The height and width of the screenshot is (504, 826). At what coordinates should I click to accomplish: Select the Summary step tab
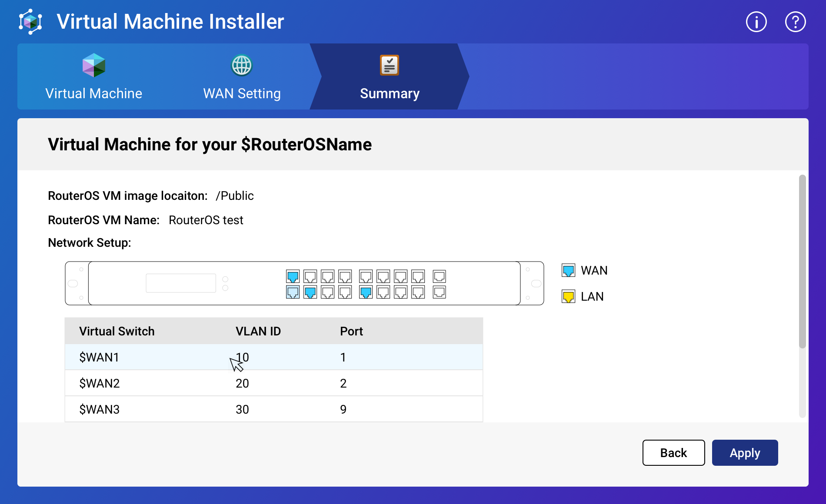[390, 76]
